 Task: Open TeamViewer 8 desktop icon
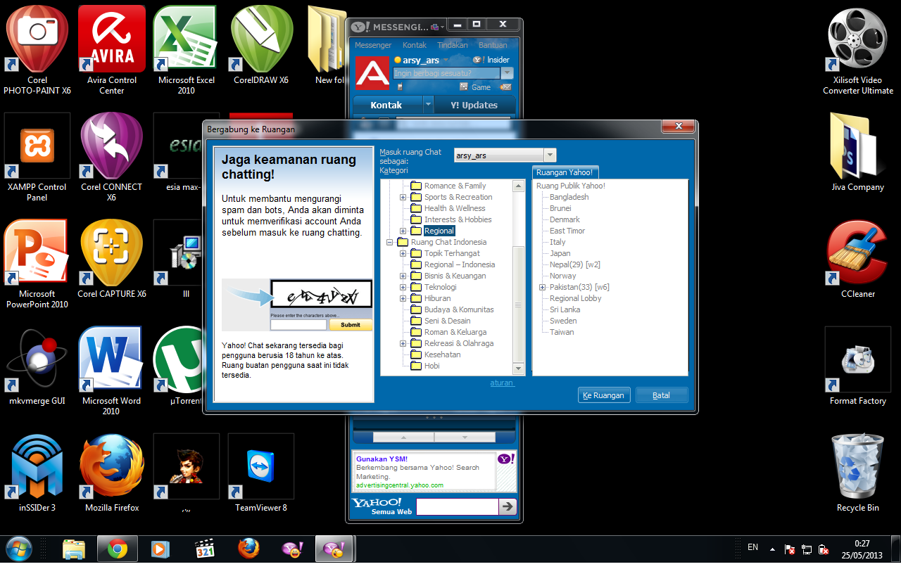261,473
